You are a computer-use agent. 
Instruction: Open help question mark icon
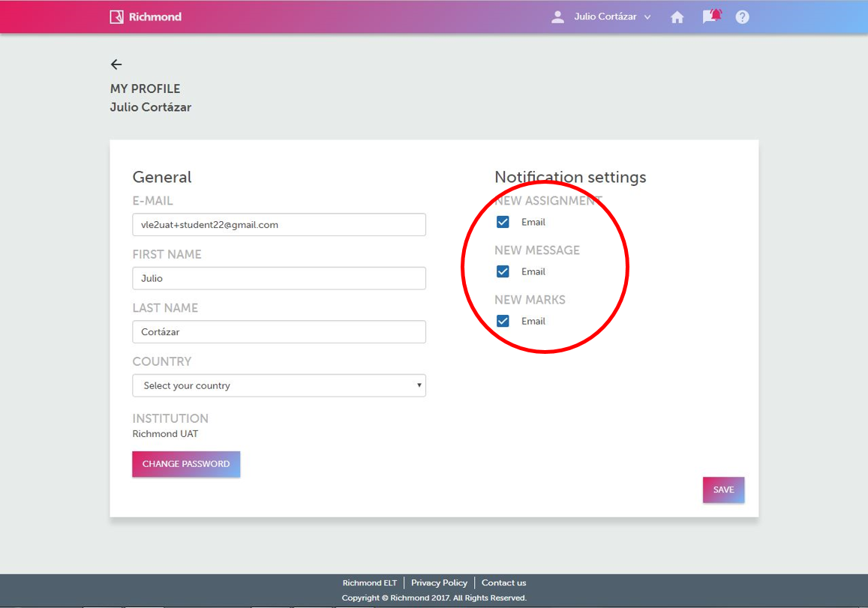[742, 16]
